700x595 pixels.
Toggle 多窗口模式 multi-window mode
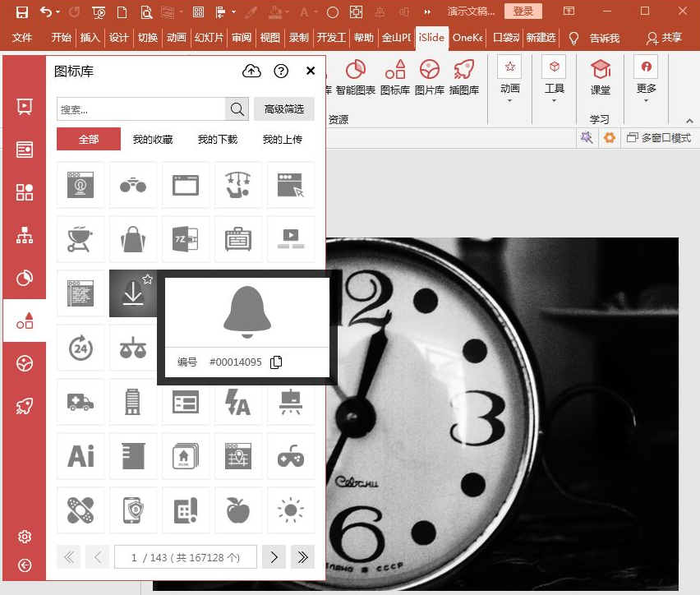658,138
